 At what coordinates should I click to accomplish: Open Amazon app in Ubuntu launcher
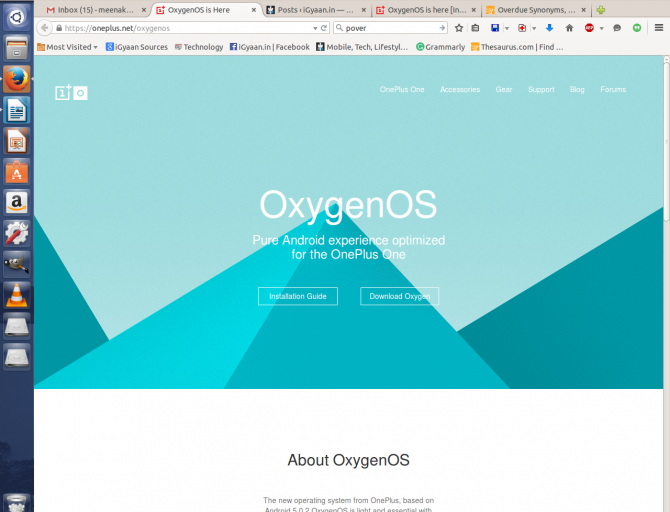[17, 202]
